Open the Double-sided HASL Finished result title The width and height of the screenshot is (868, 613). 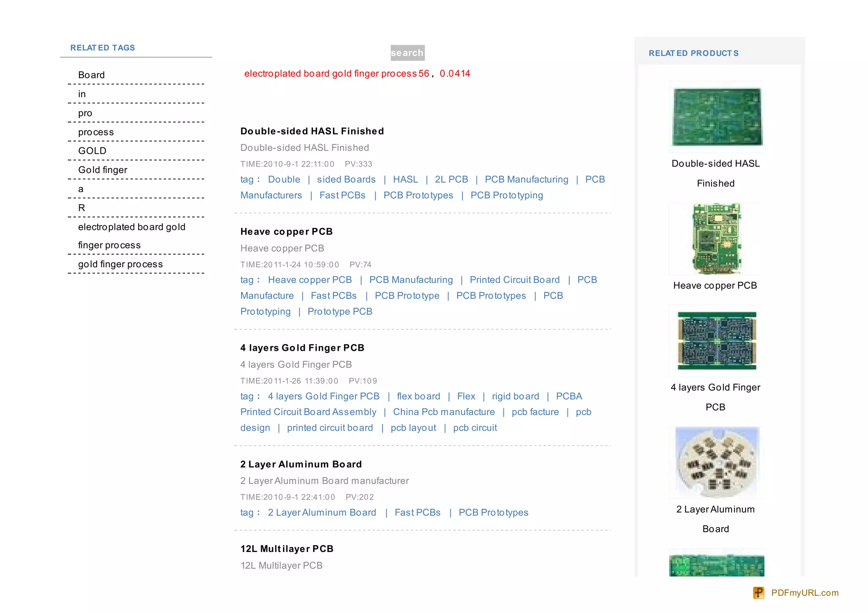tap(312, 131)
